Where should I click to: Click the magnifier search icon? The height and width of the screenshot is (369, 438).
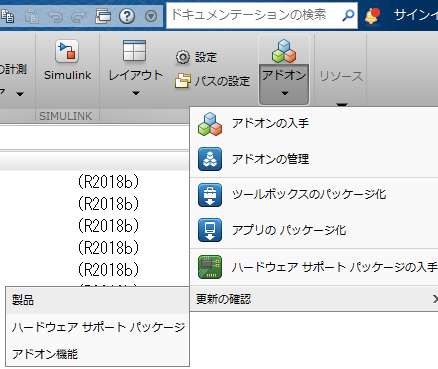[x=348, y=15]
